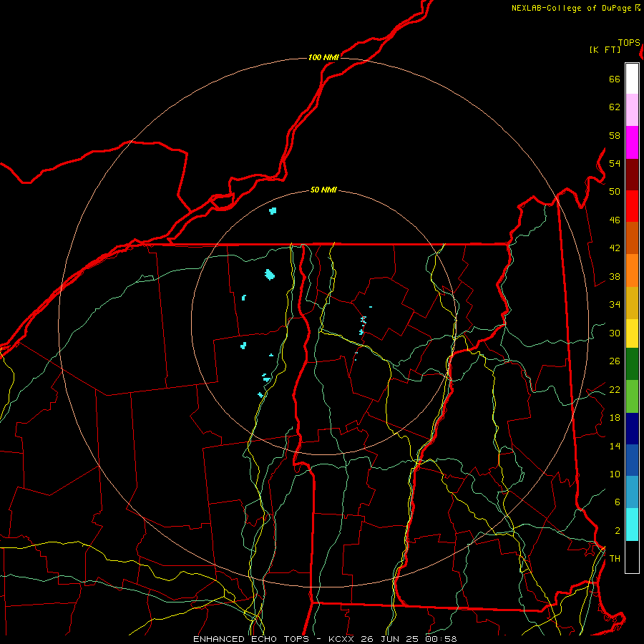
Task: Click the legend value 66
Action: [x=615, y=79]
